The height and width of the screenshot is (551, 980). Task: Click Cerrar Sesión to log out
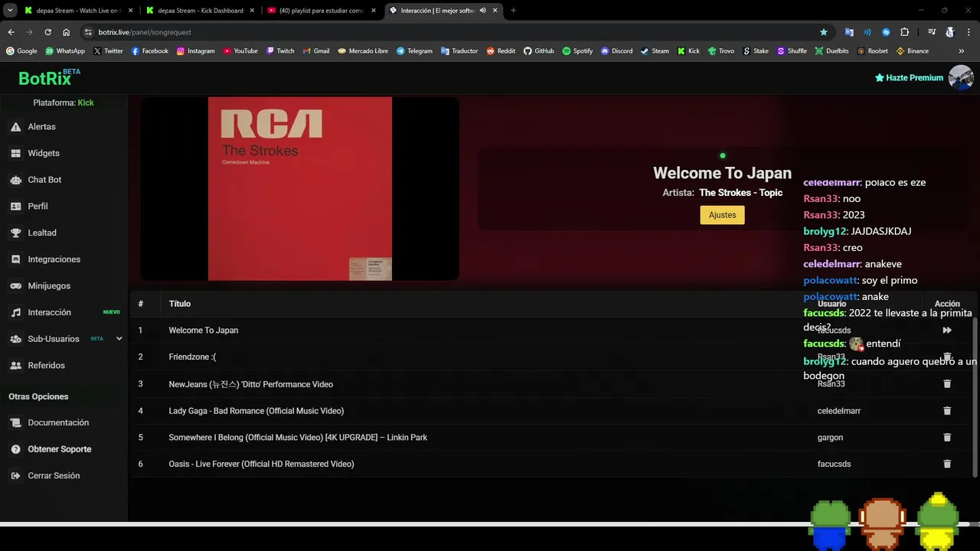coord(54,475)
